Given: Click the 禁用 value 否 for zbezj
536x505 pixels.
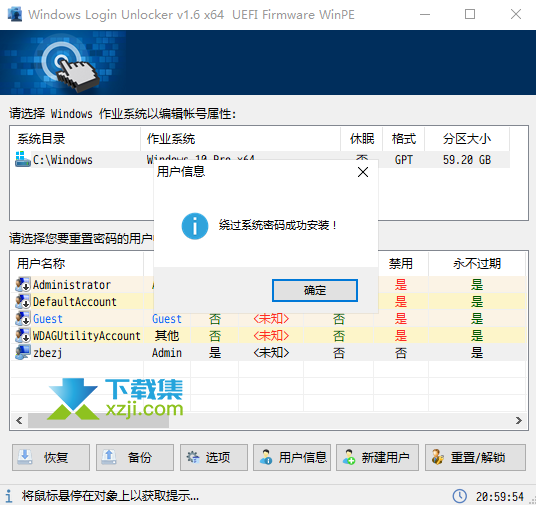Looking at the screenshot, I should [x=401, y=353].
